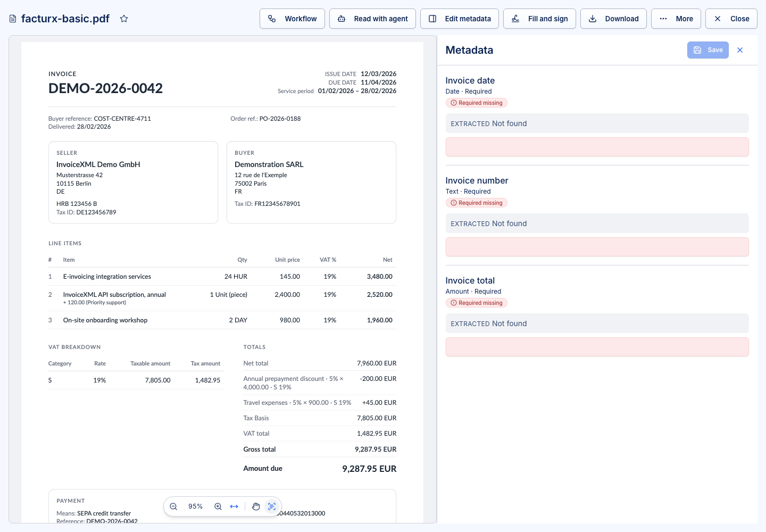
Task: Star facturx-basic.pdf as a favorite
Action: click(x=124, y=19)
